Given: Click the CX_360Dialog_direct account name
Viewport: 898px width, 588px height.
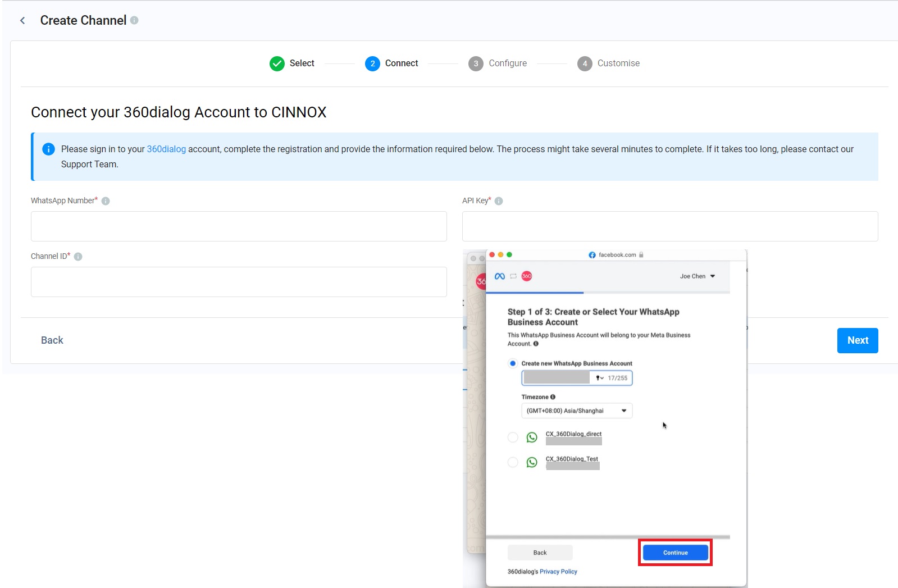Looking at the screenshot, I should point(573,434).
